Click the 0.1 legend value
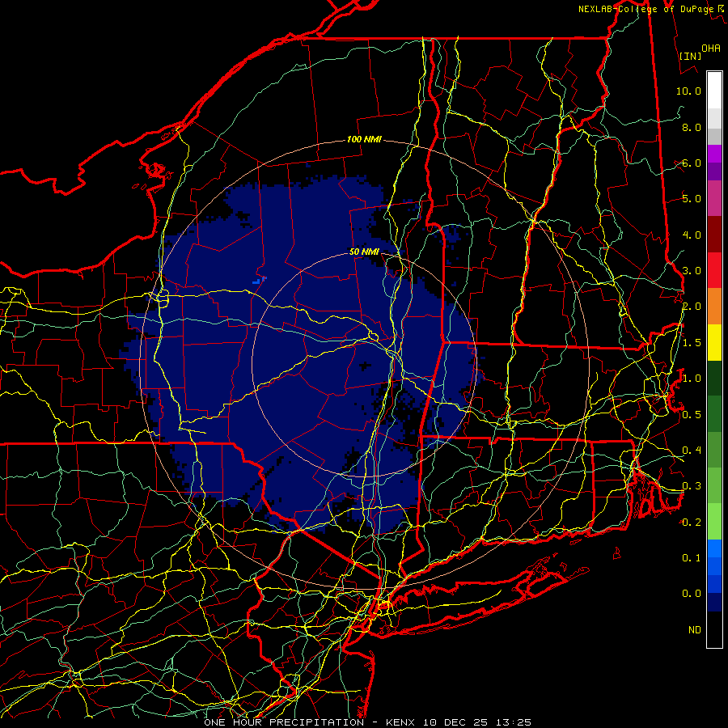Image resolution: width=728 pixels, height=728 pixels. click(x=692, y=557)
